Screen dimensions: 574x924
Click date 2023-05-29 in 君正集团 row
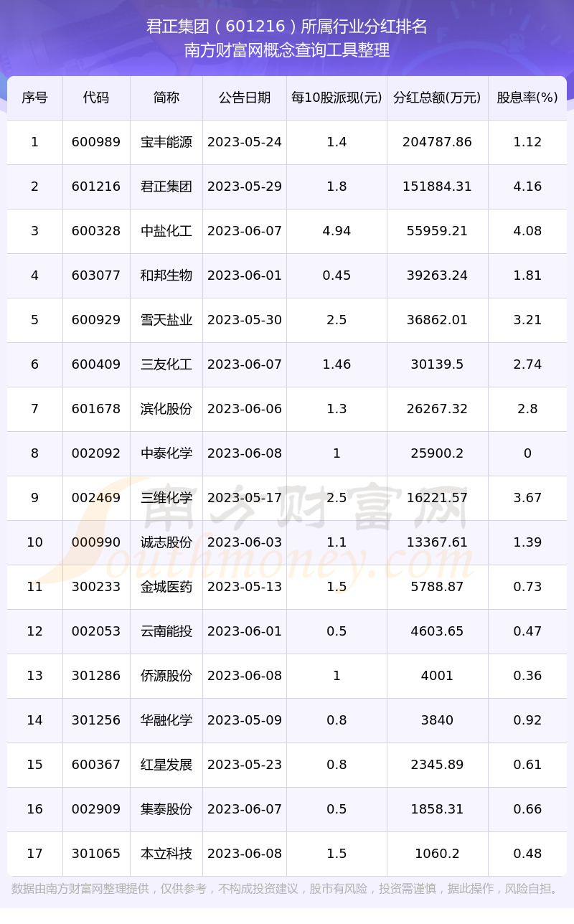pyautogui.click(x=245, y=187)
